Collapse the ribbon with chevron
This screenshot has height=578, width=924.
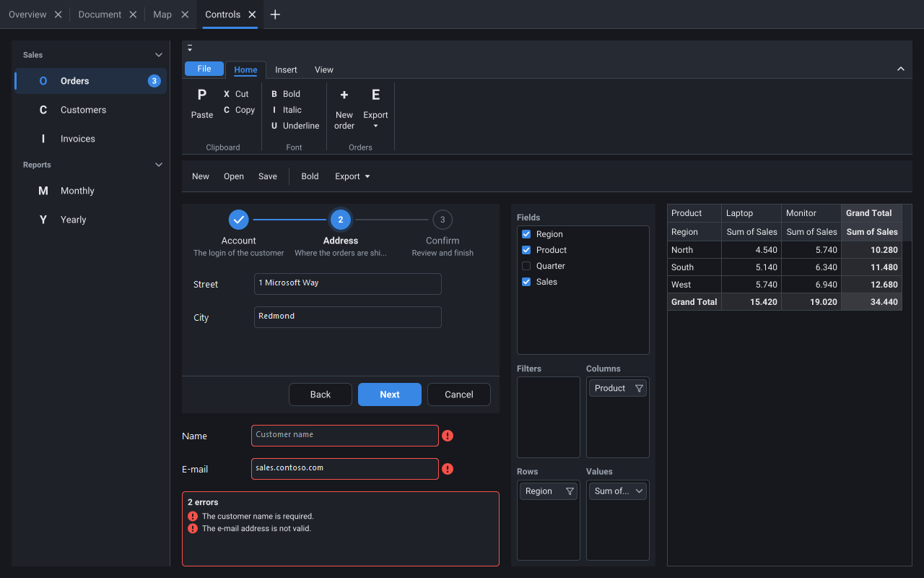point(901,69)
